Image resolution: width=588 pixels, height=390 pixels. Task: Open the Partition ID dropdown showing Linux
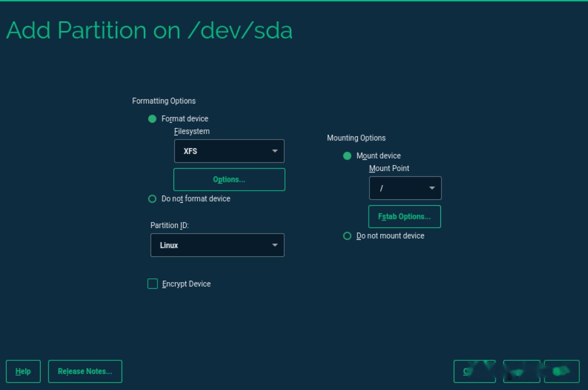(217, 245)
